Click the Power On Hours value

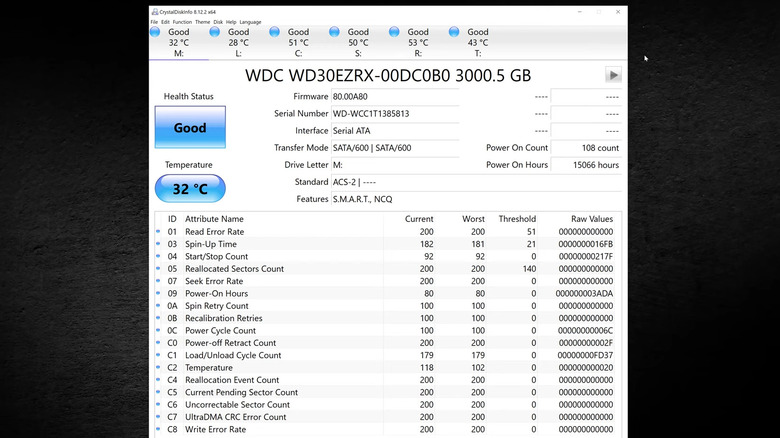[x=586, y=165]
